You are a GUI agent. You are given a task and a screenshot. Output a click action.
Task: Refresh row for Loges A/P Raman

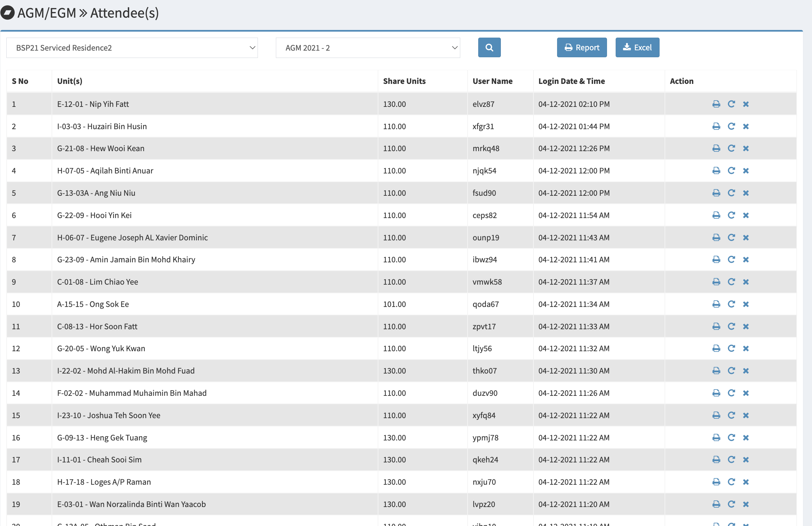click(x=731, y=482)
